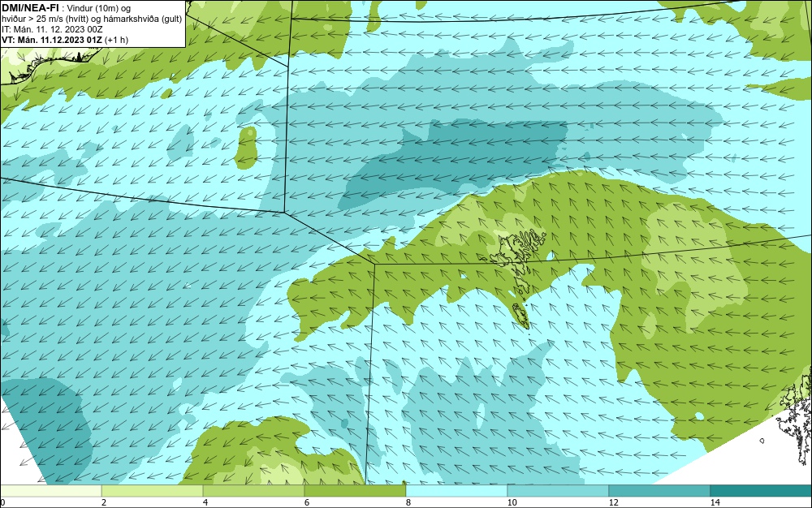The image size is (812, 508).
Task: Click the 'IT: Mán. 11. 12. 2023 00Z' line
Action: coord(52,29)
